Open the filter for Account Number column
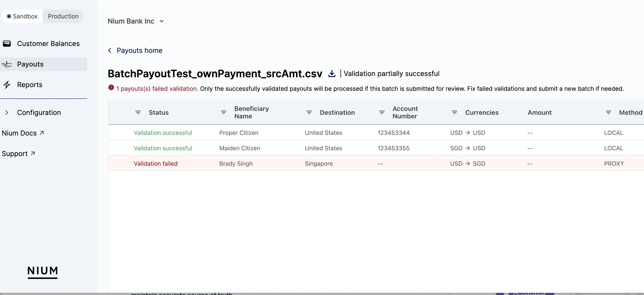Image resolution: width=644 pixels, height=295 pixels. 382,113
